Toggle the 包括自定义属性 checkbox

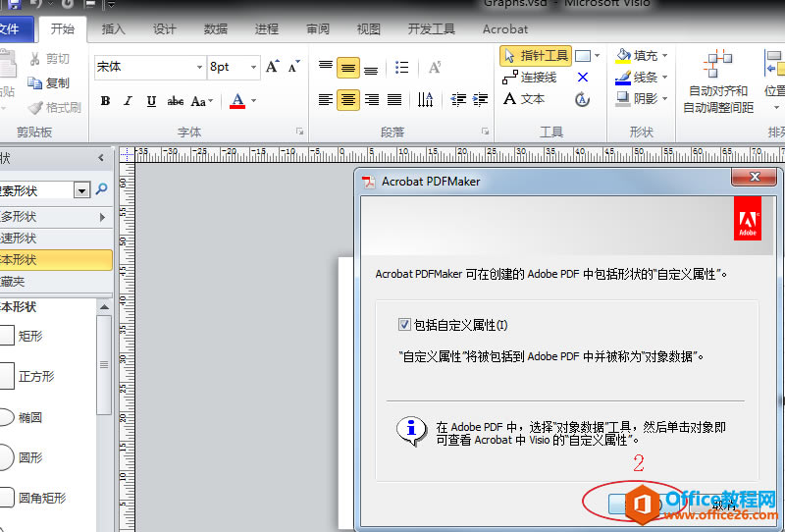[404, 325]
